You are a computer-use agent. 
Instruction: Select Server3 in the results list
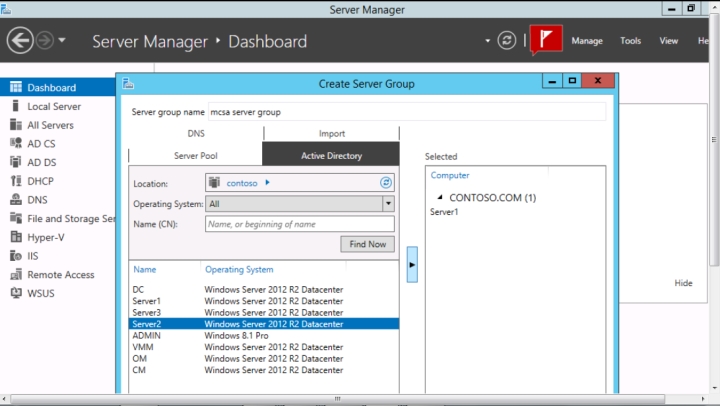pyautogui.click(x=264, y=313)
